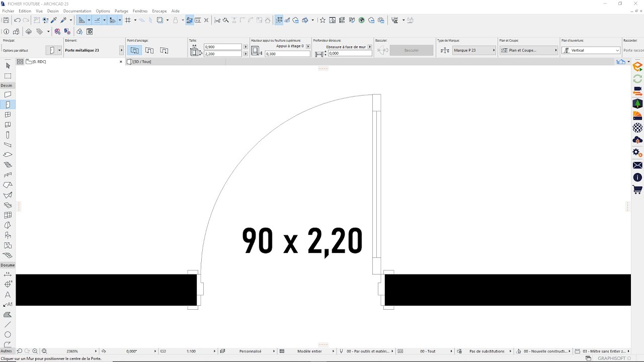This screenshot has height=362, width=644.
Task: Select the Text tool
Action: coord(8,295)
